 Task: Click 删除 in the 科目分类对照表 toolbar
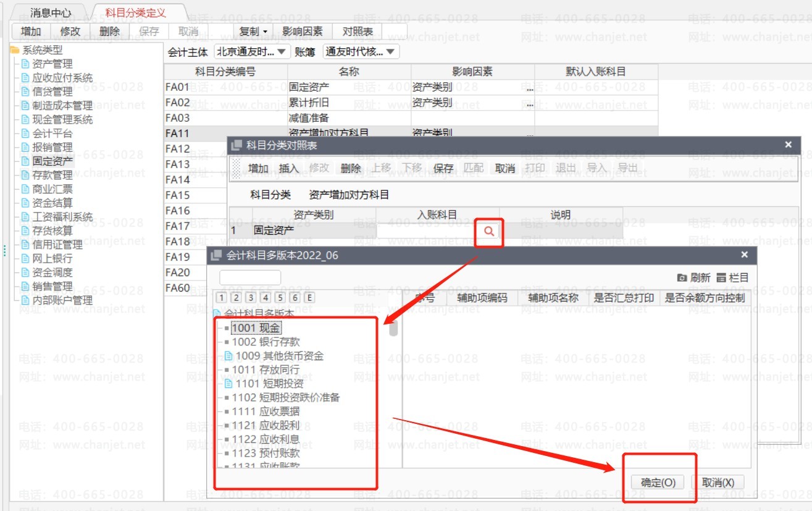pyautogui.click(x=351, y=168)
